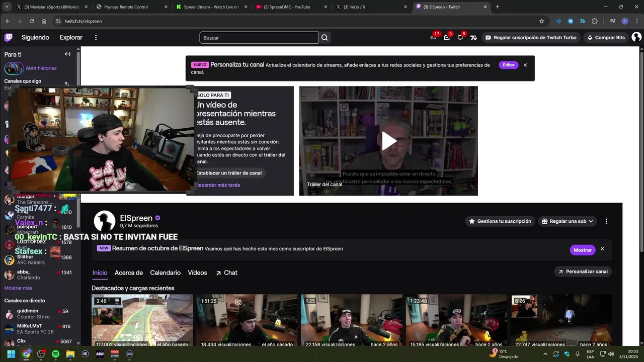
Task: Dismiss the Personaliza tu canal banner
Action: coord(525,65)
